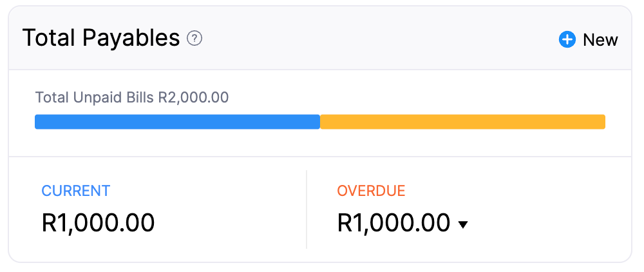The width and height of the screenshot is (644, 272).
Task: Click the blue plus icon
Action: pyautogui.click(x=567, y=40)
